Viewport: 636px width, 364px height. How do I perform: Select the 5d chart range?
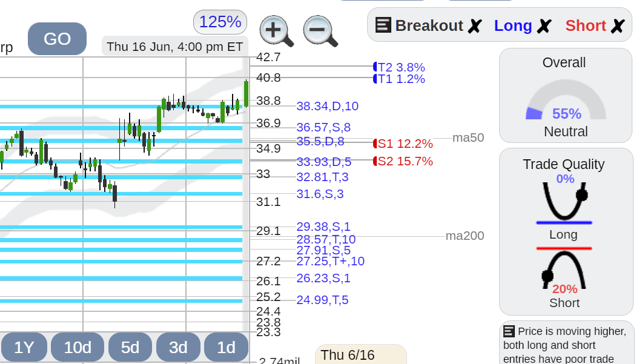tap(130, 348)
